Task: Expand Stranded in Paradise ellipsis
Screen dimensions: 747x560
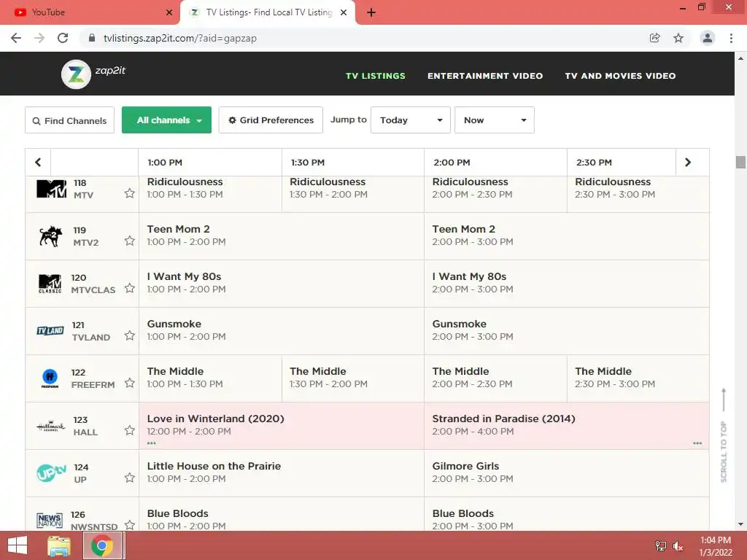Action: 697,443
